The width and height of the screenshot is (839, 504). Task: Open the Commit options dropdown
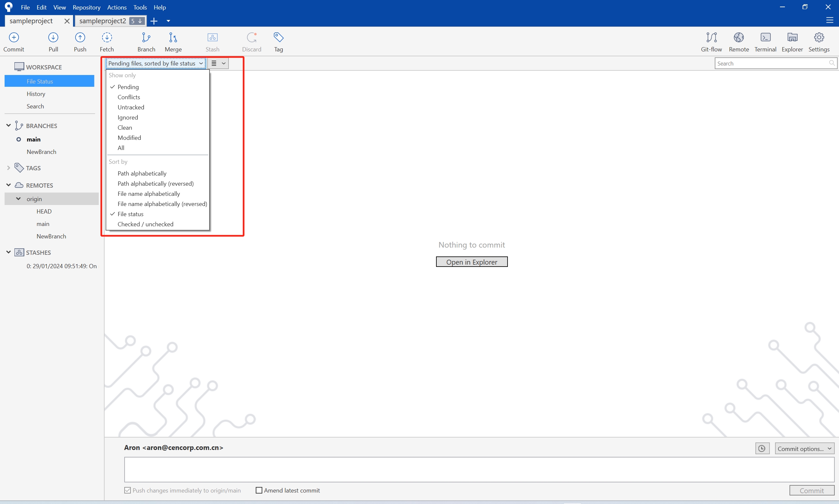(x=804, y=448)
